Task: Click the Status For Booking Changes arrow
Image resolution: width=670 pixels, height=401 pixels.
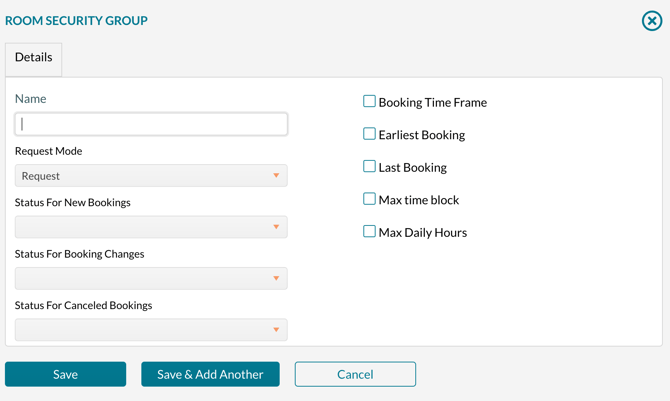Action: [x=276, y=279]
